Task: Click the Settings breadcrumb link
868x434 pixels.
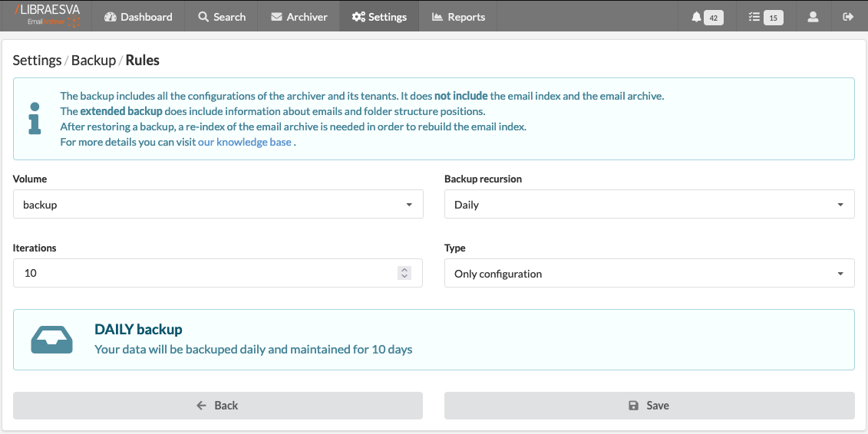Action: click(37, 61)
